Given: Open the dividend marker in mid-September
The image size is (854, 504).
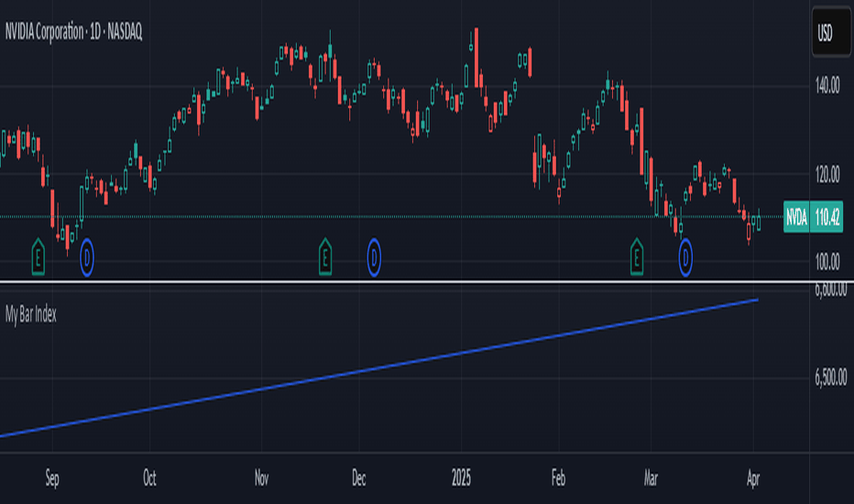Looking at the screenshot, I should (87, 257).
